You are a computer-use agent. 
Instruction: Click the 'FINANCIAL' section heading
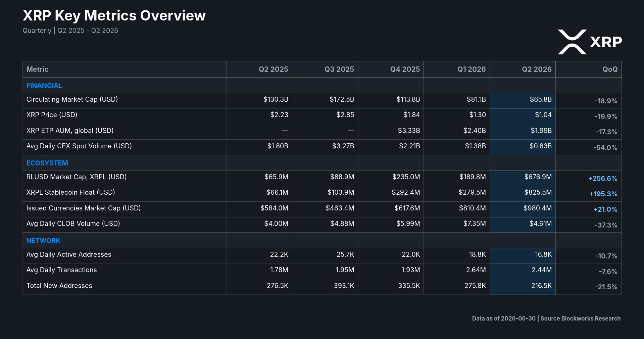44,86
